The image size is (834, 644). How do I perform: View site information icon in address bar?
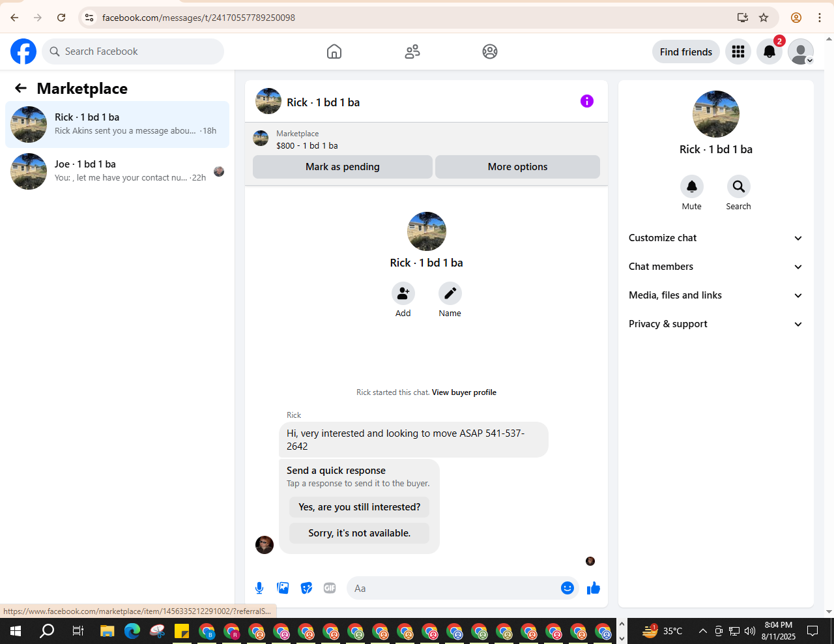[89, 18]
